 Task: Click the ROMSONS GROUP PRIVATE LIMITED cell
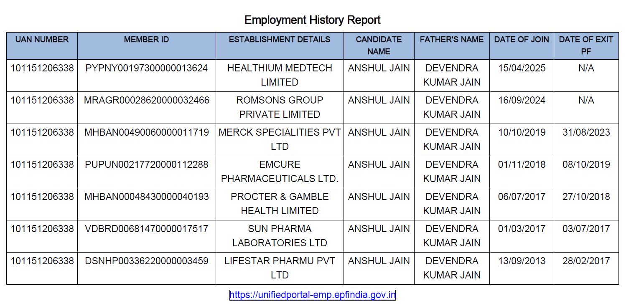[280, 107]
